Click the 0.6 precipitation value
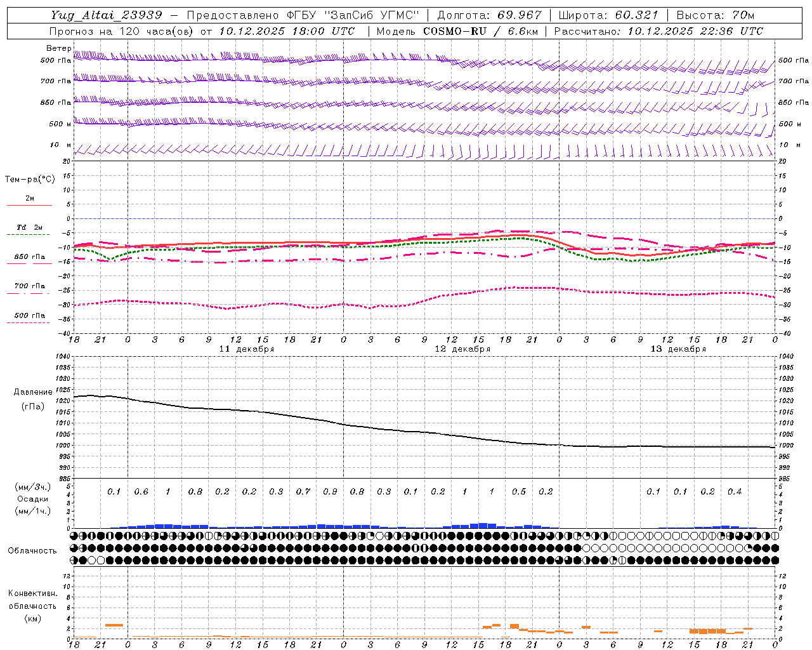The image size is (812, 650). (141, 492)
